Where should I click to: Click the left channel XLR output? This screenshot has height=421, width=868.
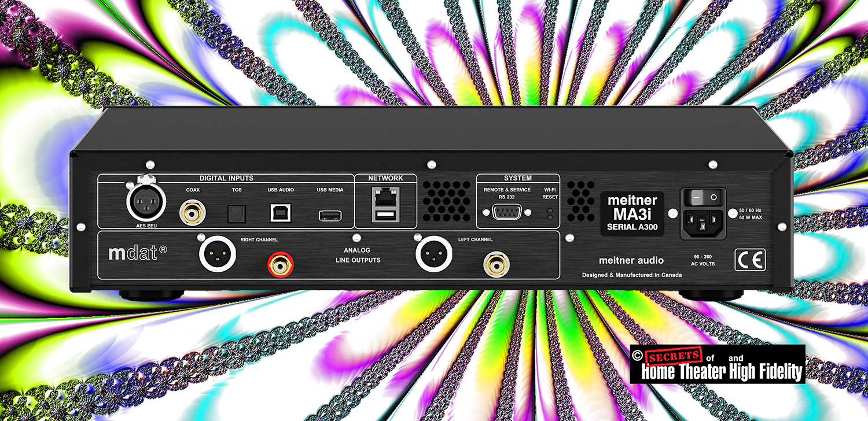pos(435,253)
